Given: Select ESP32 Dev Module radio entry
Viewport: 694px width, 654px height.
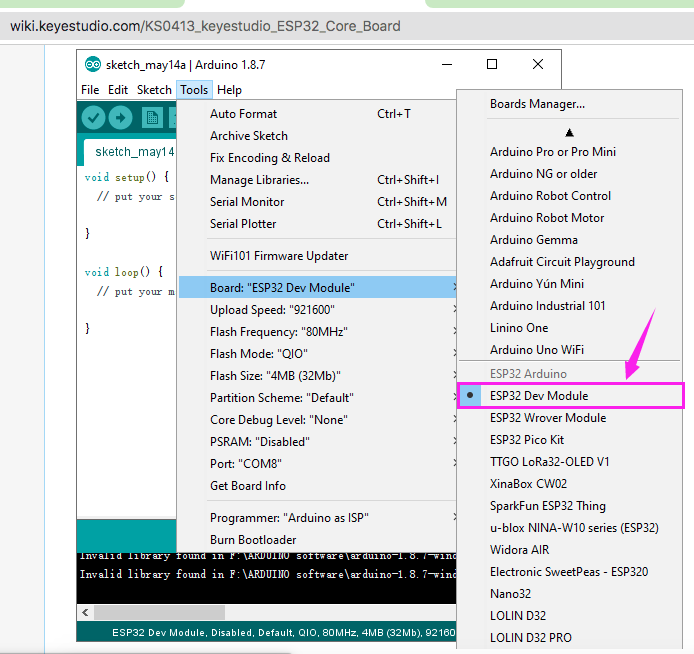Looking at the screenshot, I should point(571,396).
